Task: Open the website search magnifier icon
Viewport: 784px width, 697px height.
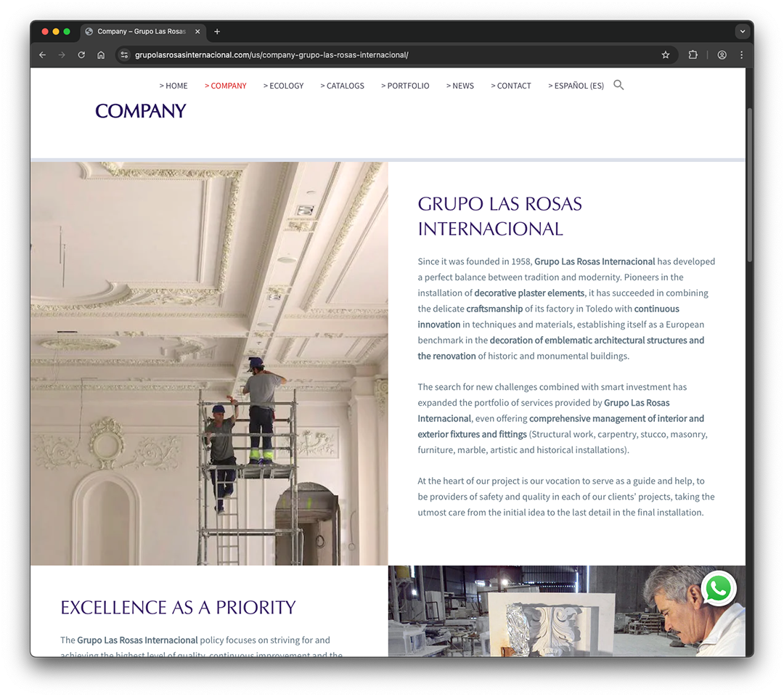Action: tap(618, 85)
